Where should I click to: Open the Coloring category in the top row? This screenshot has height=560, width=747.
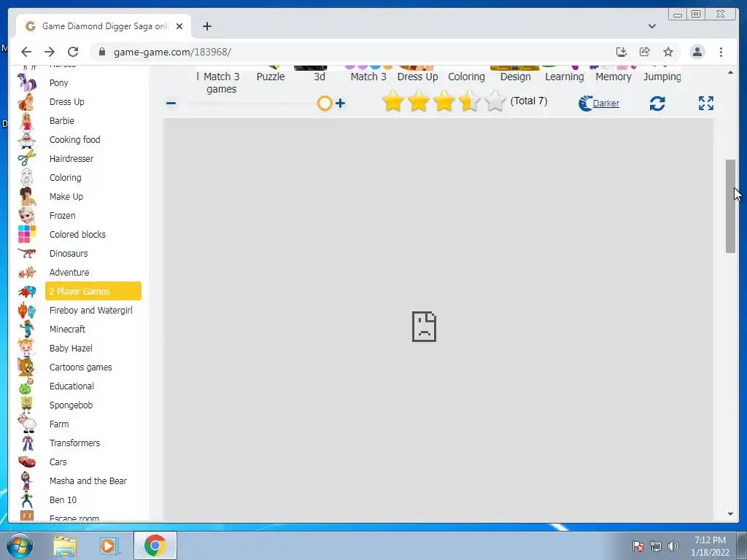pyautogui.click(x=466, y=77)
